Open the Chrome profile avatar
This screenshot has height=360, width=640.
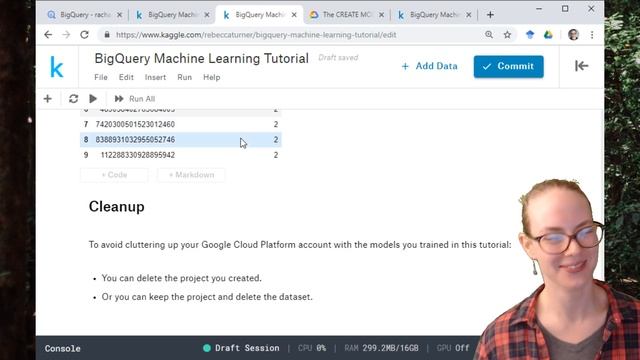(573, 35)
